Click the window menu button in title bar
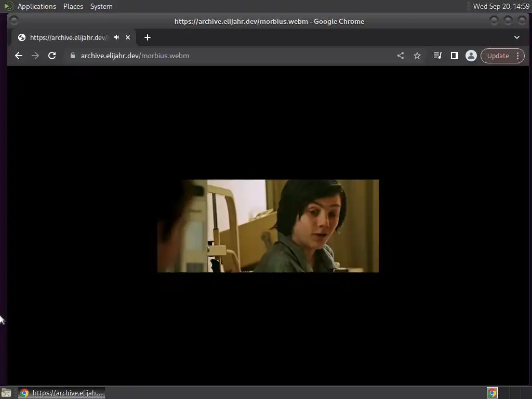Screen dimensions: 532x399 14,21
